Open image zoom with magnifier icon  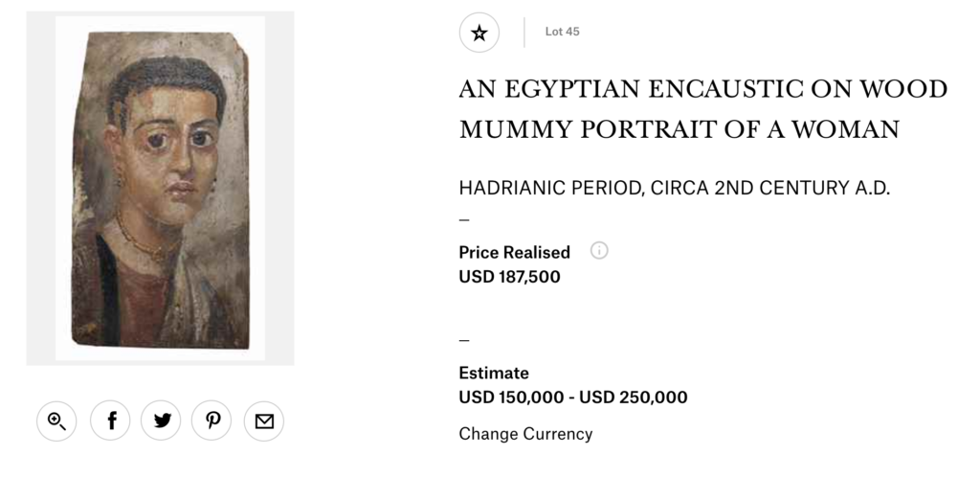point(56,421)
